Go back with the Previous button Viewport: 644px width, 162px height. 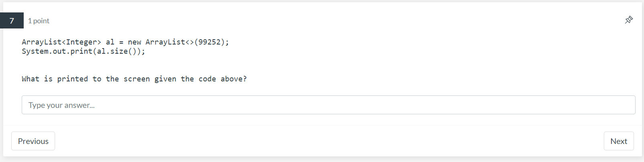click(33, 141)
